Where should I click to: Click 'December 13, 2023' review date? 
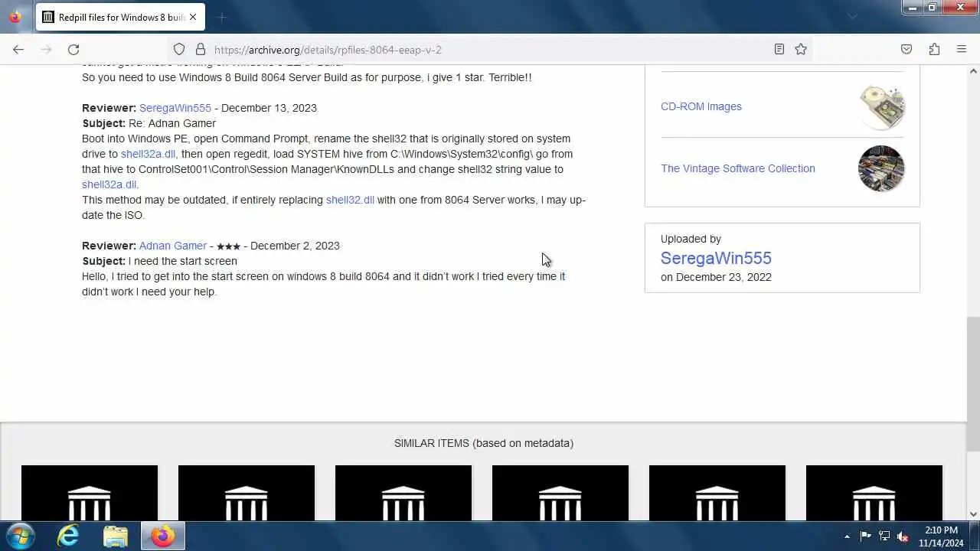pyautogui.click(x=269, y=108)
